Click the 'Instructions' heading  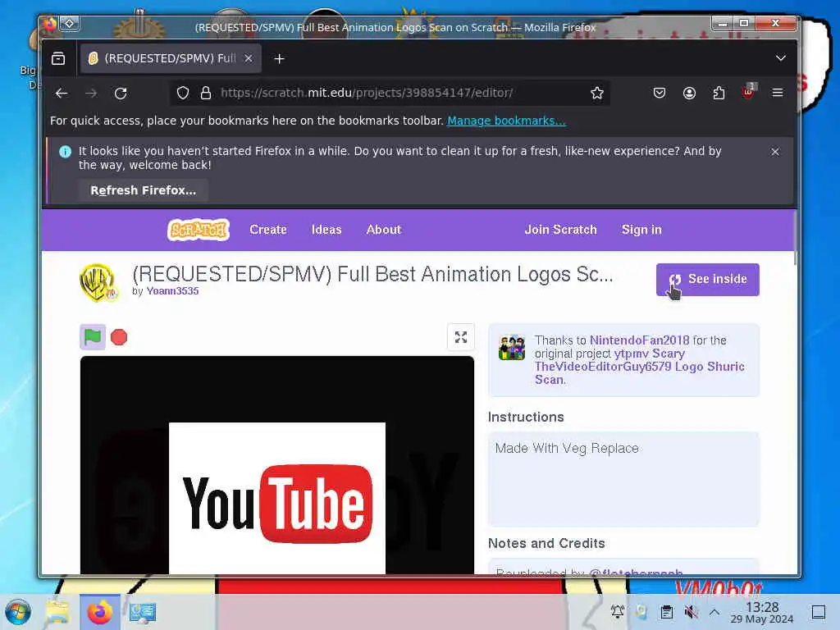tap(526, 418)
